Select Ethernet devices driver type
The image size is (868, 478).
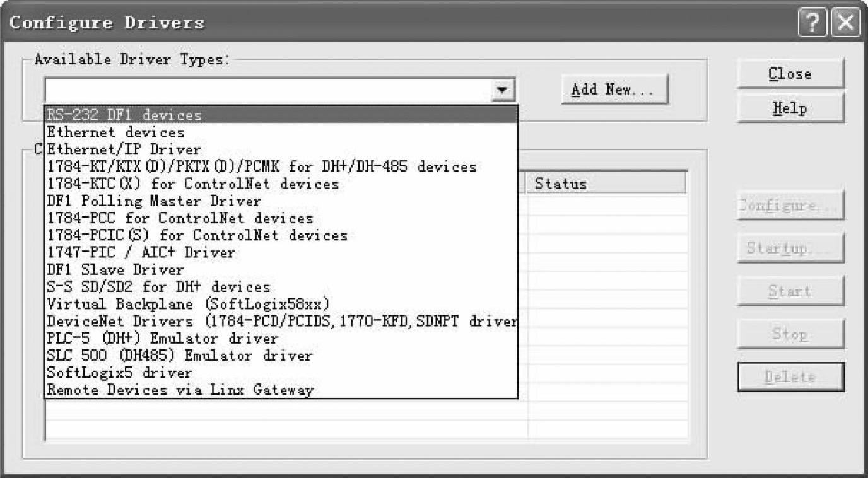(281, 132)
